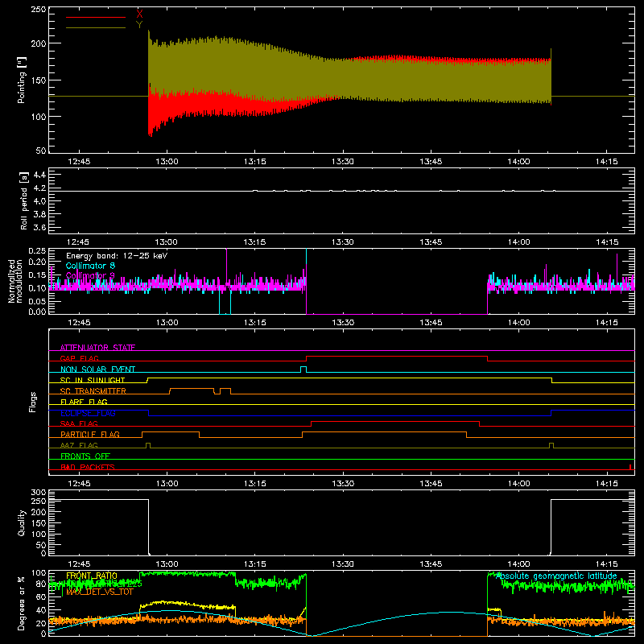Click the 'Quality' axis title

[x=22, y=522]
